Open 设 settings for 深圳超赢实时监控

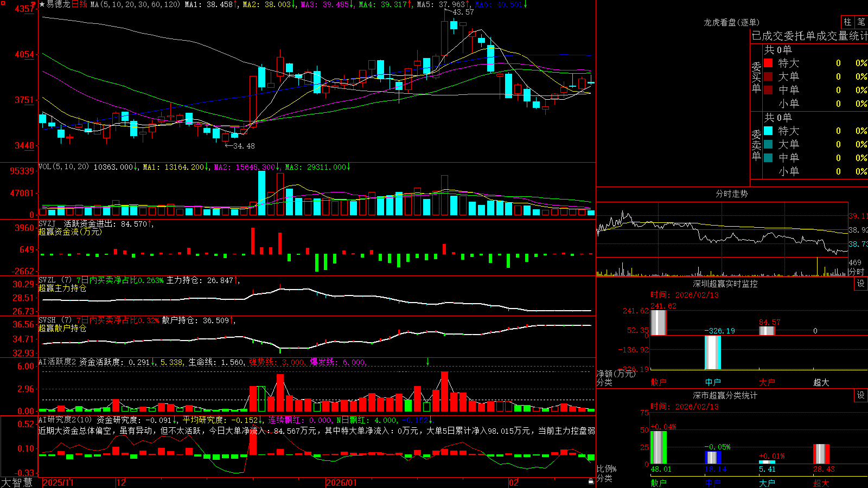tap(861, 284)
